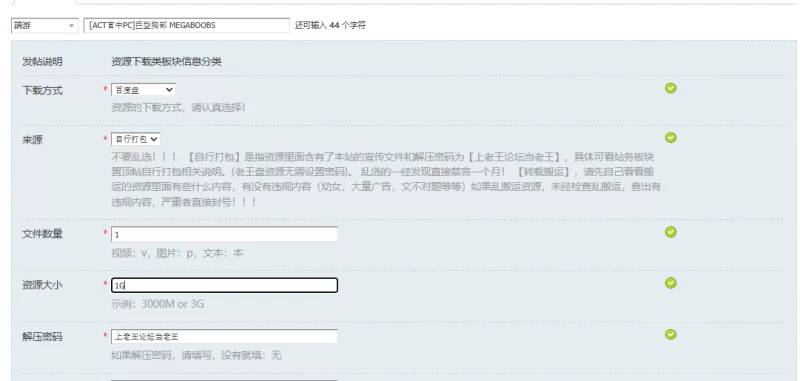800x381 pixels.
Task: Click the hint 资源的下载方式，请认真选择！
Action: pos(178,108)
